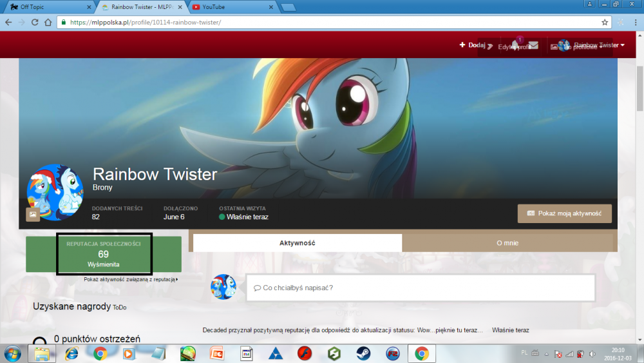This screenshot has height=363, width=644.
Task: Launch Steam from the taskbar
Action: coord(364,353)
